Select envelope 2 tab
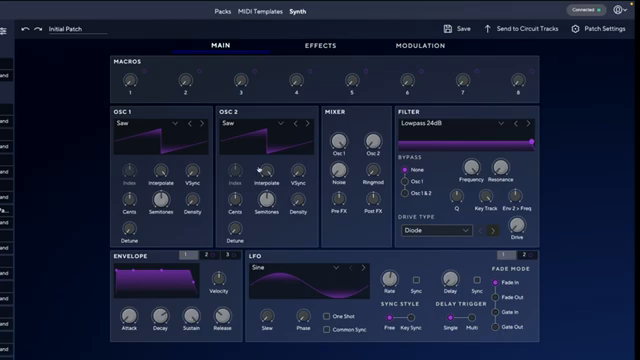 point(209,255)
